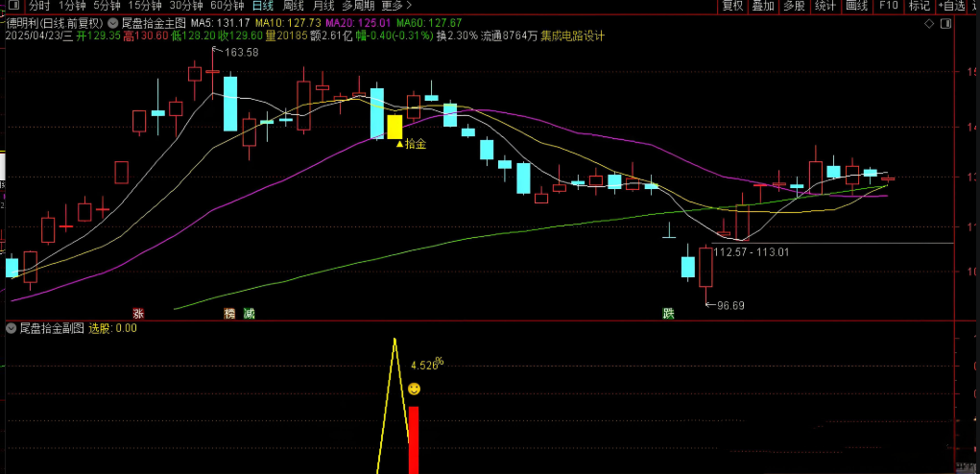Viewport: 980px width, 474px height.
Task: Click the green 跌 event marker
Action: (667, 313)
